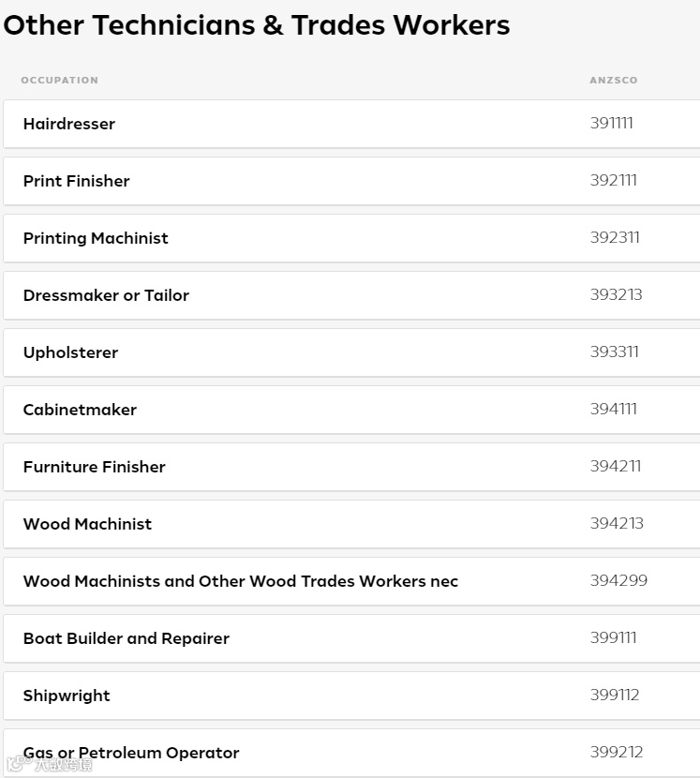
Task: Click the ANZSCO column header
Action: pos(614,81)
